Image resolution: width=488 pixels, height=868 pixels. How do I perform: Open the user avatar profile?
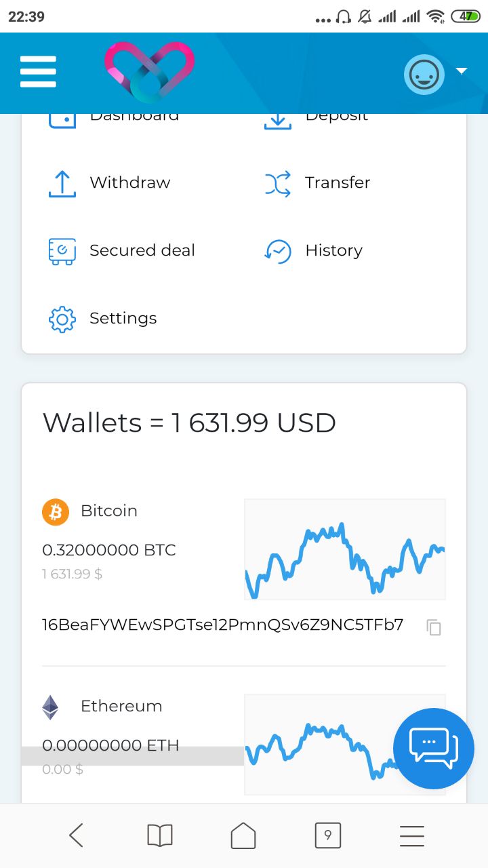pos(424,75)
